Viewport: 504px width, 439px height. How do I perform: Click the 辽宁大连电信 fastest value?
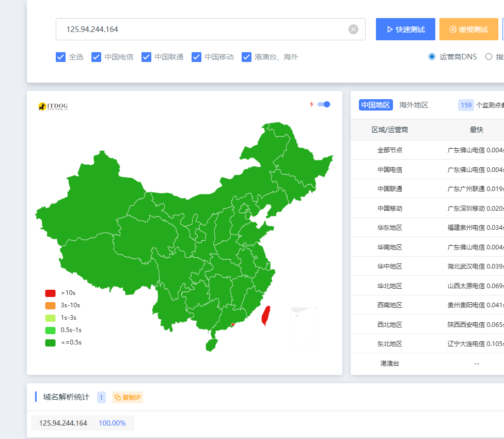click(x=476, y=343)
